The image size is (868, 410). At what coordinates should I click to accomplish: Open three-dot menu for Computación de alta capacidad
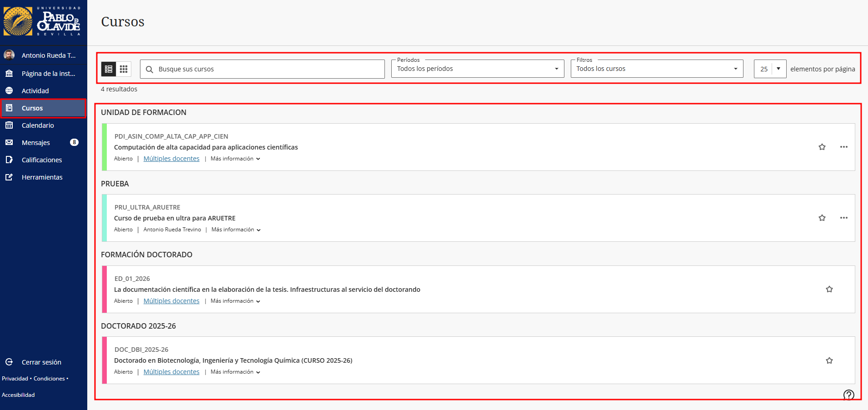point(843,147)
